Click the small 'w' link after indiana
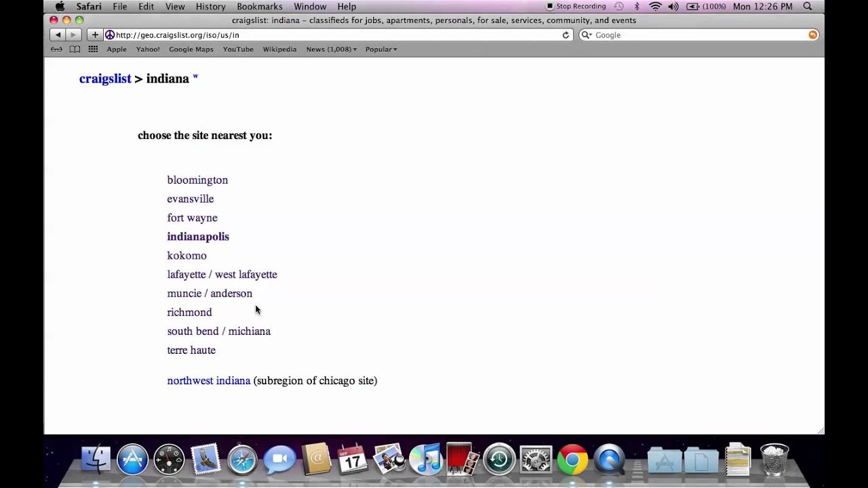The height and width of the screenshot is (488, 868). click(195, 77)
